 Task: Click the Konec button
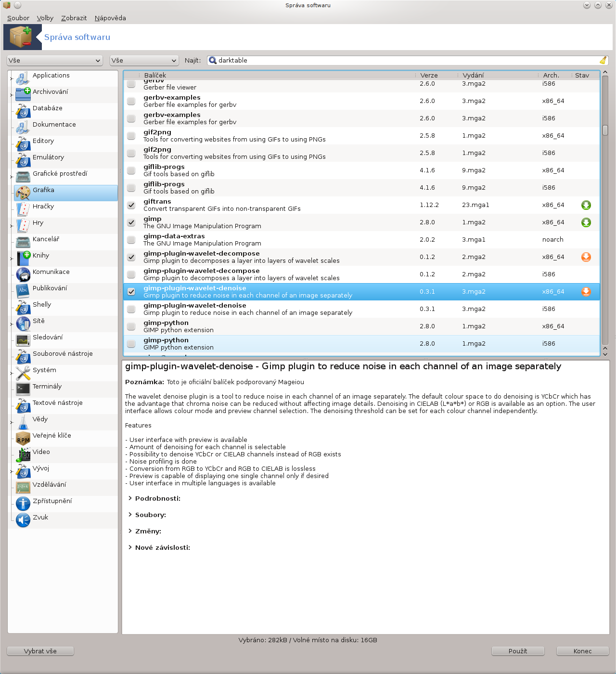click(x=583, y=651)
